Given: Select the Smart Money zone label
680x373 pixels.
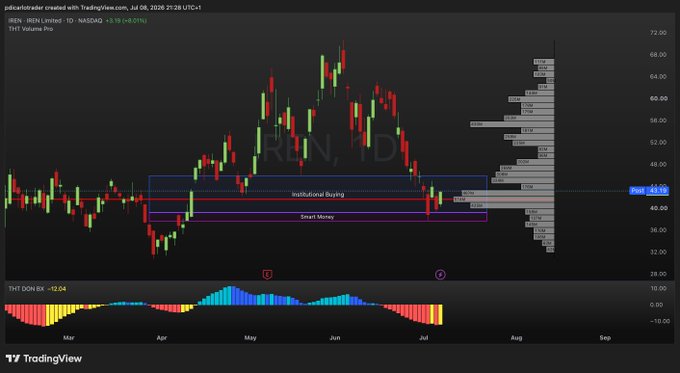Looking at the screenshot, I should pyautogui.click(x=317, y=217).
